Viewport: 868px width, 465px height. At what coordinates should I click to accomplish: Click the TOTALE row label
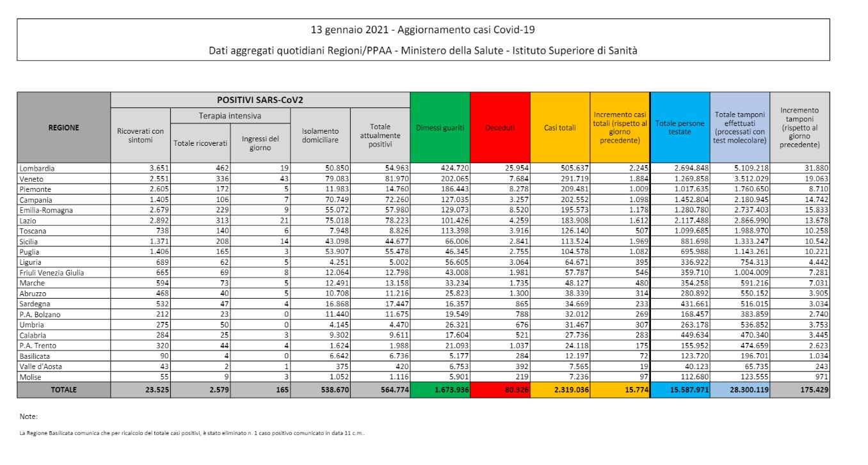[64, 389]
